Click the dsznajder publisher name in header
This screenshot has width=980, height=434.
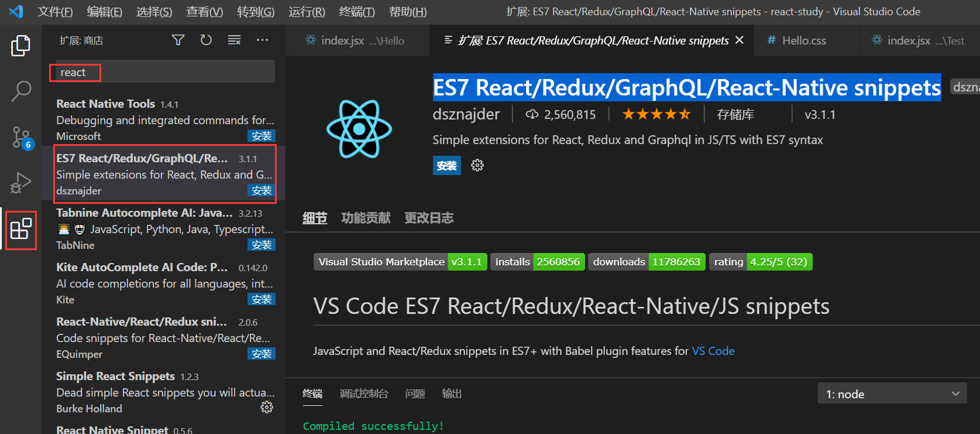coord(466,114)
